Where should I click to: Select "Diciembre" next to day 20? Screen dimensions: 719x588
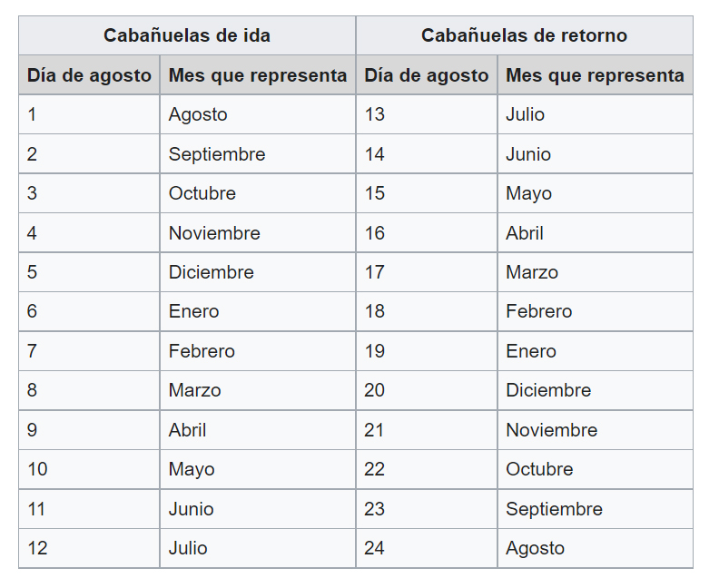(548, 390)
